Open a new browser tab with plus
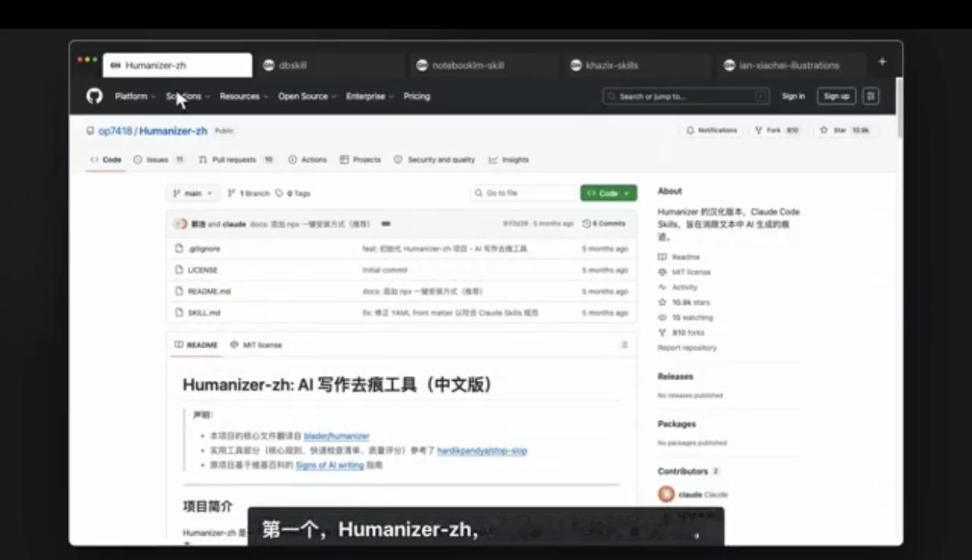Image resolution: width=972 pixels, height=560 pixels. 882,62
